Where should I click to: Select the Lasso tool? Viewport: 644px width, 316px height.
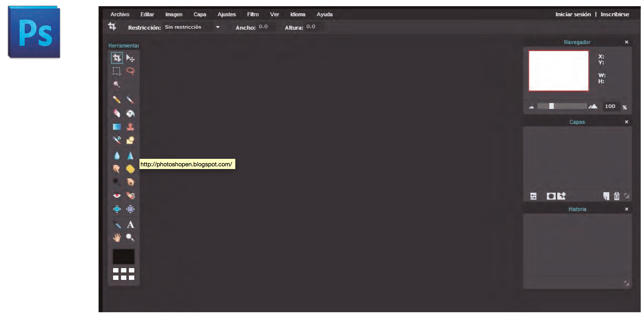point(130,71)
